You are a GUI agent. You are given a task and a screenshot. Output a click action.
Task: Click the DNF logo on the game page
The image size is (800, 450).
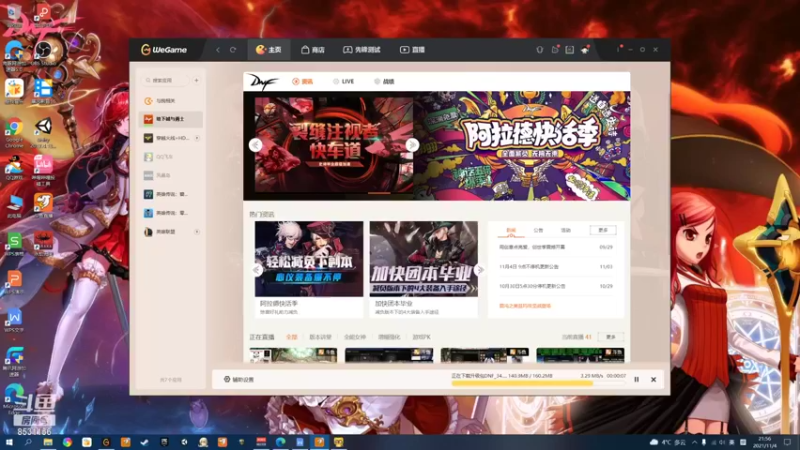[x=263, y=82]
